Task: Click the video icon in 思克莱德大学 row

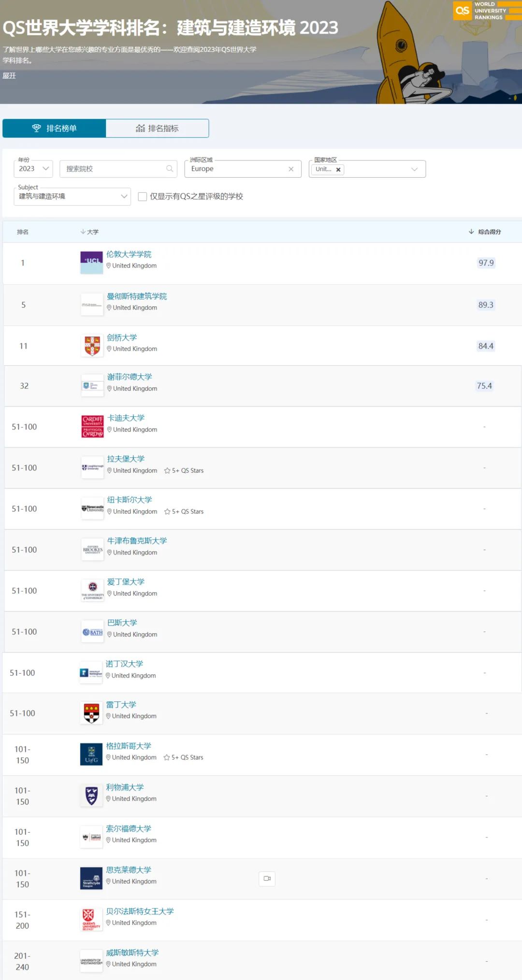Action: pyautogui.click(x=267, y=879)
